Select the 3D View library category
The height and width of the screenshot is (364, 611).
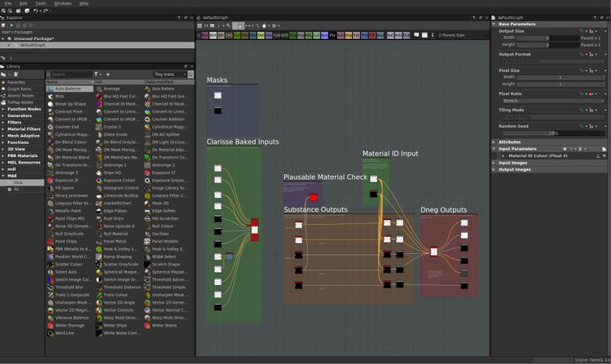click(16, 149)
